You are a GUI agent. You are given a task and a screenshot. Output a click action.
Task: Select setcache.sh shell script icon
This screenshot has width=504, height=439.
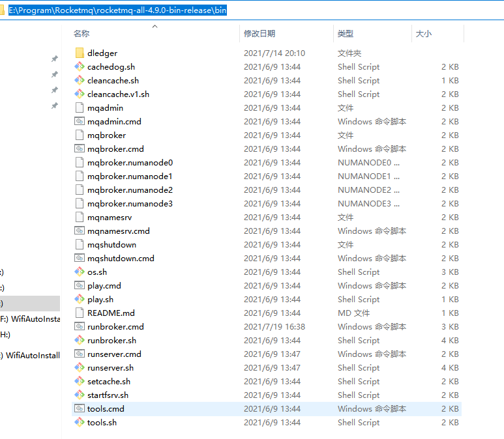tap(80, 381)
